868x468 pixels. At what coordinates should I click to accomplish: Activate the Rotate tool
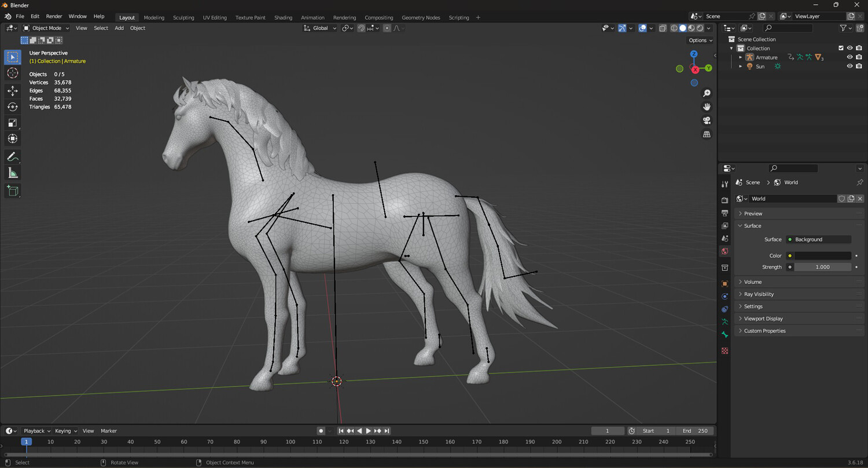pyautogui.click(x=13, y=107)
